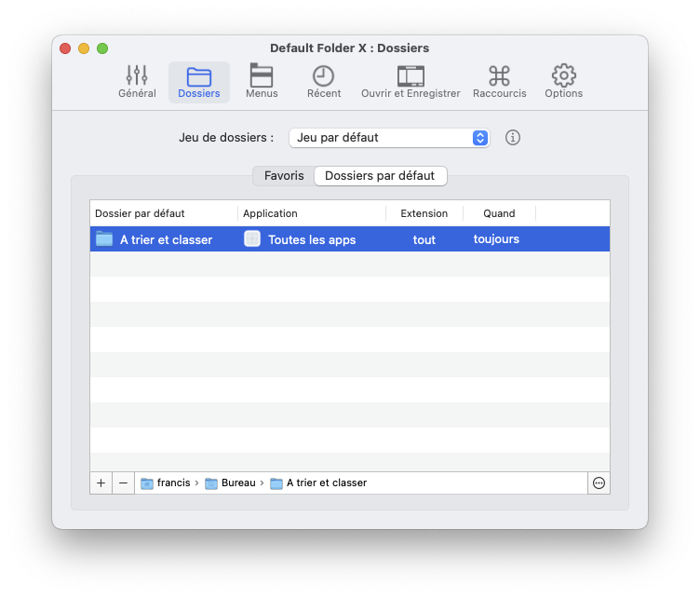Click francis in the path bar
The height and width of the screenshot is (598, 700).
pyautogui.click(x=172, y=482)
